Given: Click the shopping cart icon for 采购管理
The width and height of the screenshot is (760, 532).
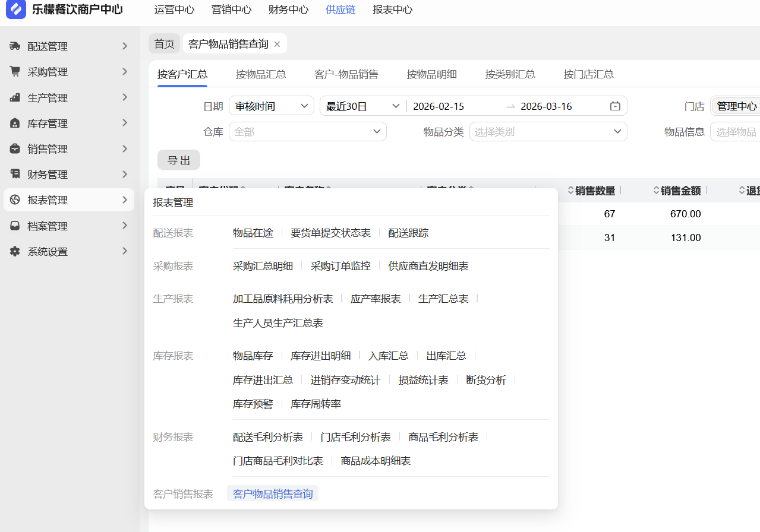Looking at the screenshot, I should tap(15, 72).
